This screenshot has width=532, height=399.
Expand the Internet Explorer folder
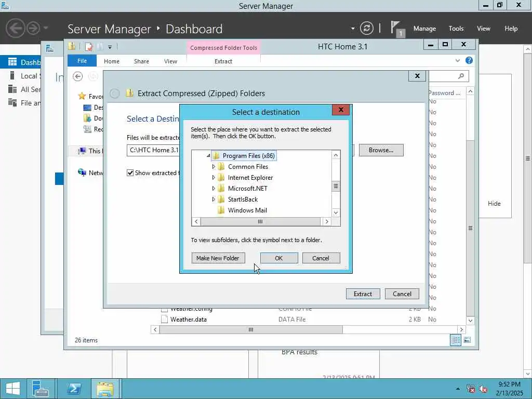[214, 178]
